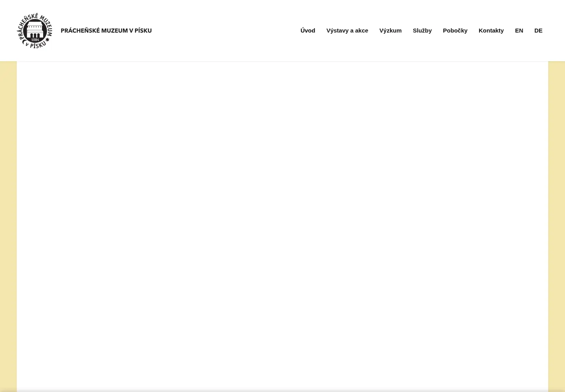Switch language to DE
565x392 pixels.
click(x=538, y=31)
